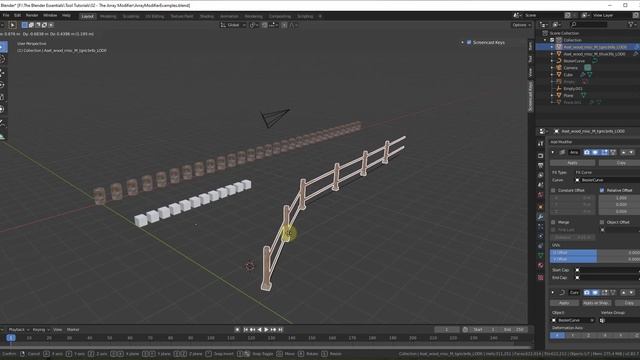Adjust the U Offset slider
This screenshot has height=360, width=640.
(595, 253)
